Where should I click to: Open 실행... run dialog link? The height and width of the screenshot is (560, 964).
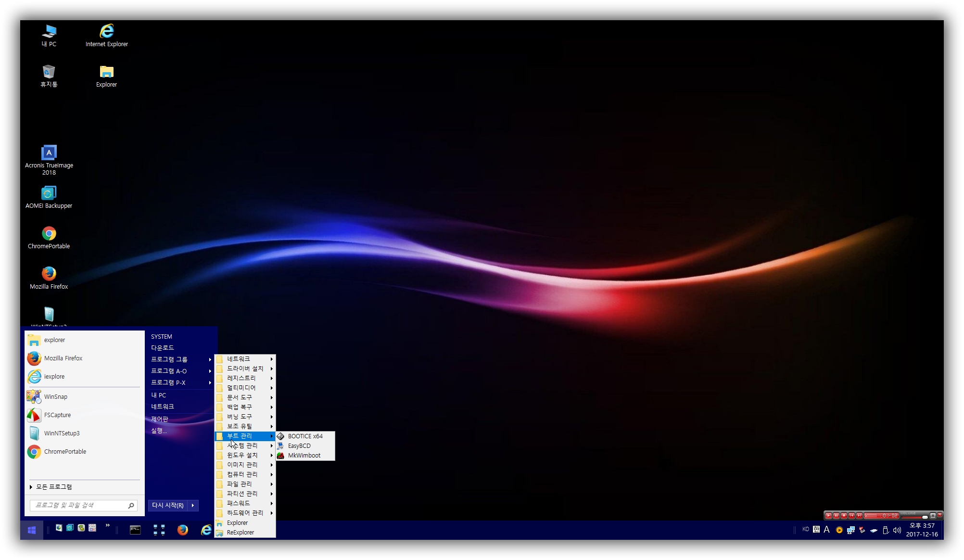(159, 431)
